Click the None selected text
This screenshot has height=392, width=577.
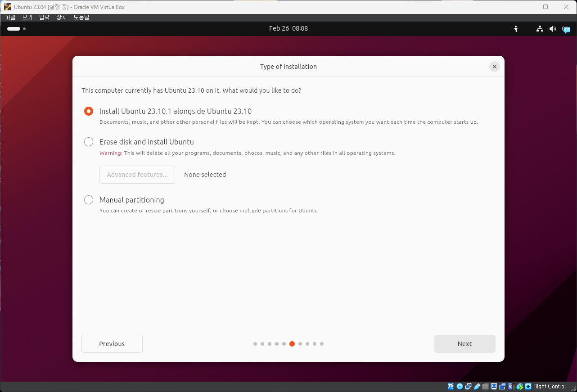point(205,175)
